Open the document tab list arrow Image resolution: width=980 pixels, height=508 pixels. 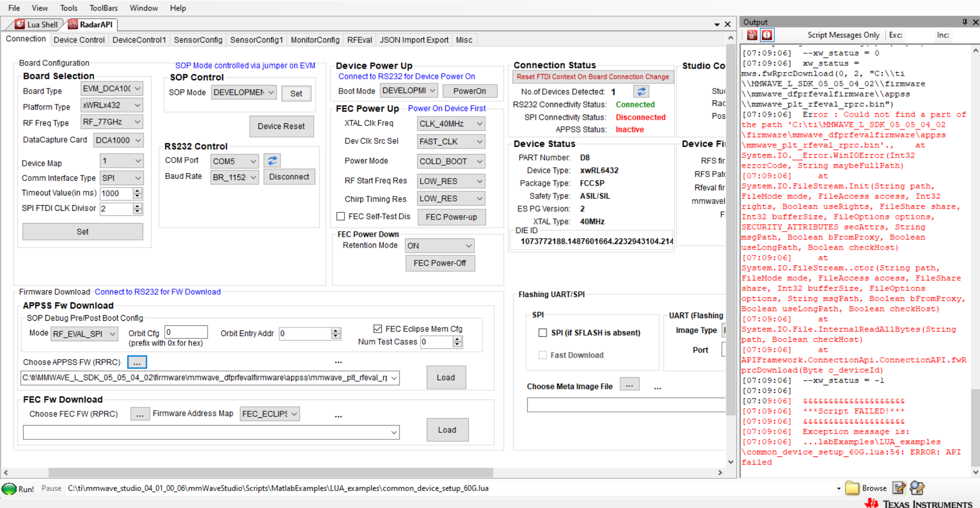point(717,25)
